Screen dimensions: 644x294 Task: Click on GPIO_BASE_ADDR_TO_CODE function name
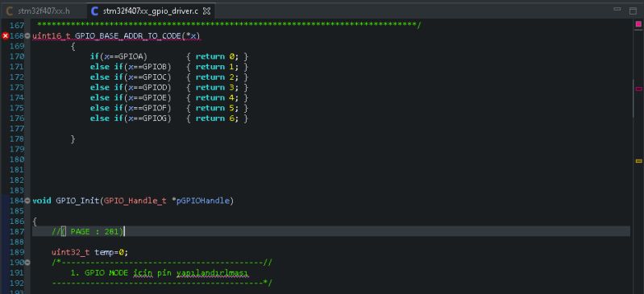[x=127, y=36]
